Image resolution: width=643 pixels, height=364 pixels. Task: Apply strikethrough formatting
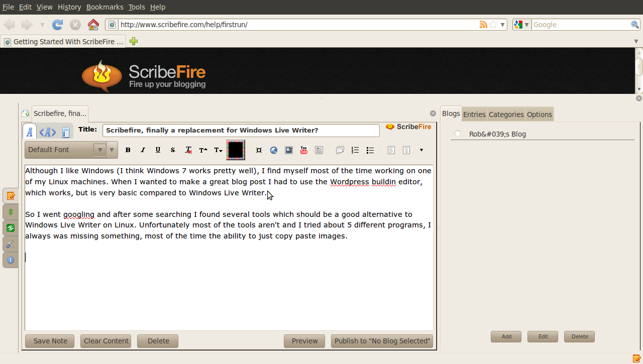pos(173,150)
